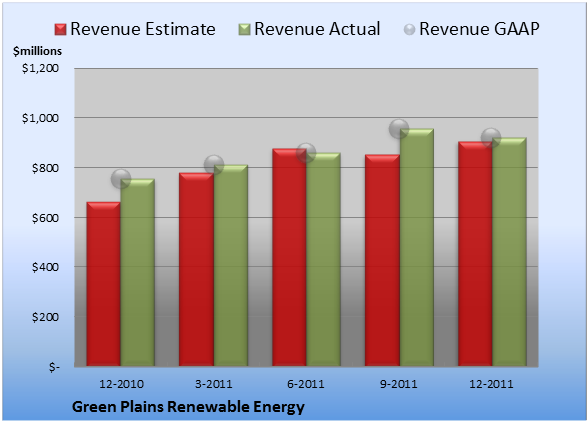This screenshot has height=422, width=588.
Task: Click the red Revenue Estimate legend swatch
Action: [x=60, y=30]
